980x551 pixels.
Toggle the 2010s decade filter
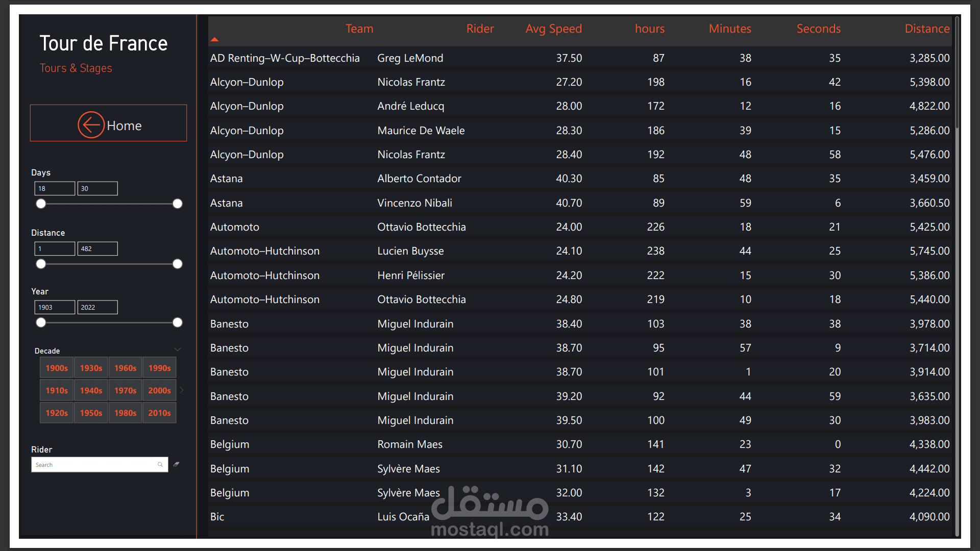[x=159, y=413]
